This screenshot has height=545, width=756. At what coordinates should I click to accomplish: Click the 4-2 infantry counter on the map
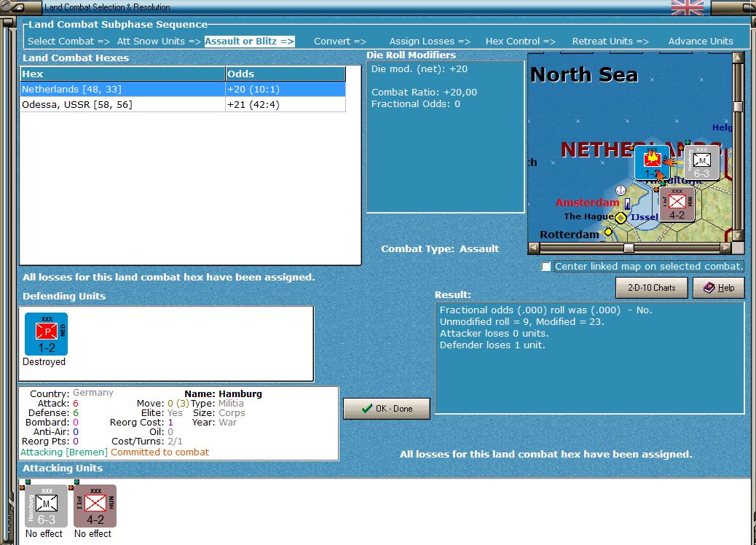677,204
